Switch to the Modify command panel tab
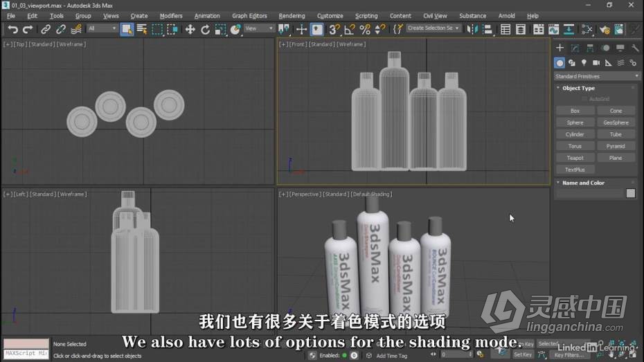Screen dimensions: 644x362 tap(575, 48)
